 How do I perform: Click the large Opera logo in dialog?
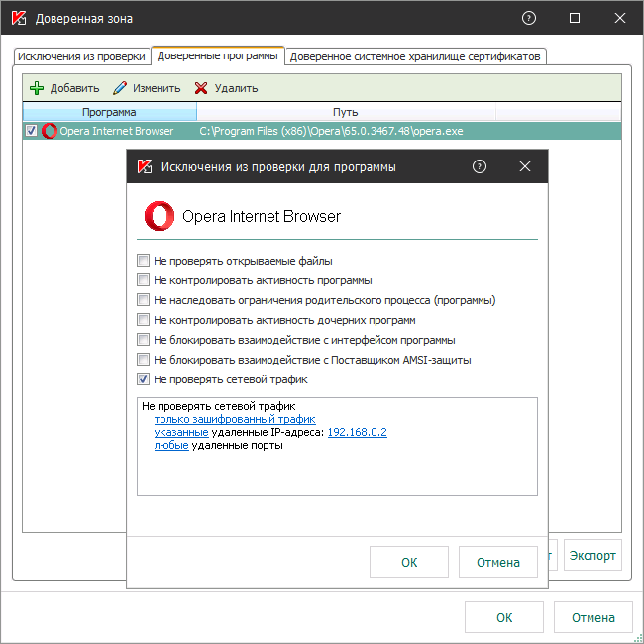(159, 216)
